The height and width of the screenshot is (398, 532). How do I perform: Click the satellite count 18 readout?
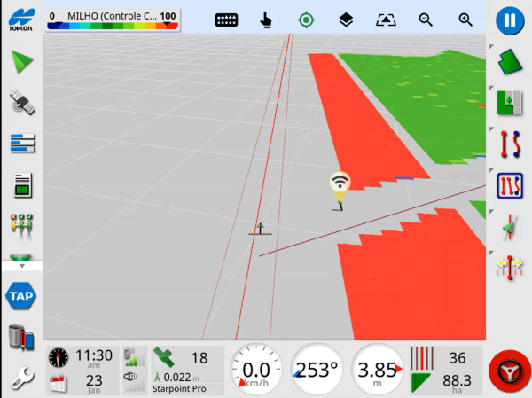(199, 358)
